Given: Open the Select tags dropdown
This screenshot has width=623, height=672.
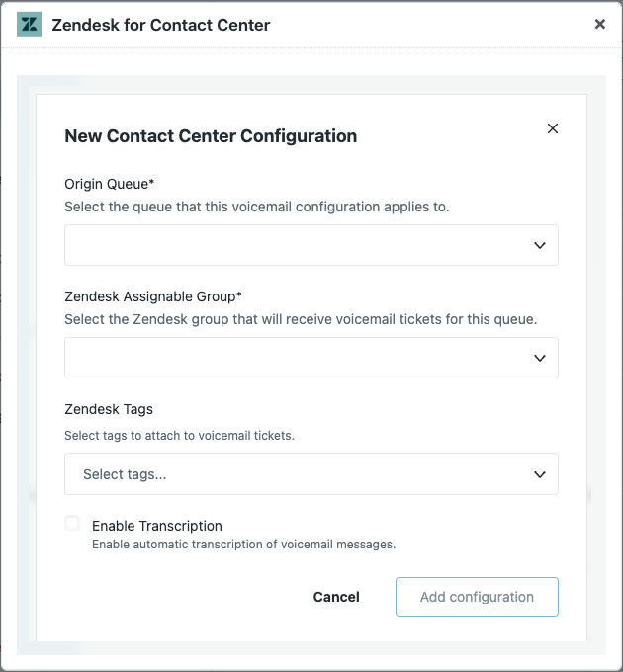Looking at the screenshot, I should tap(297, 474).
